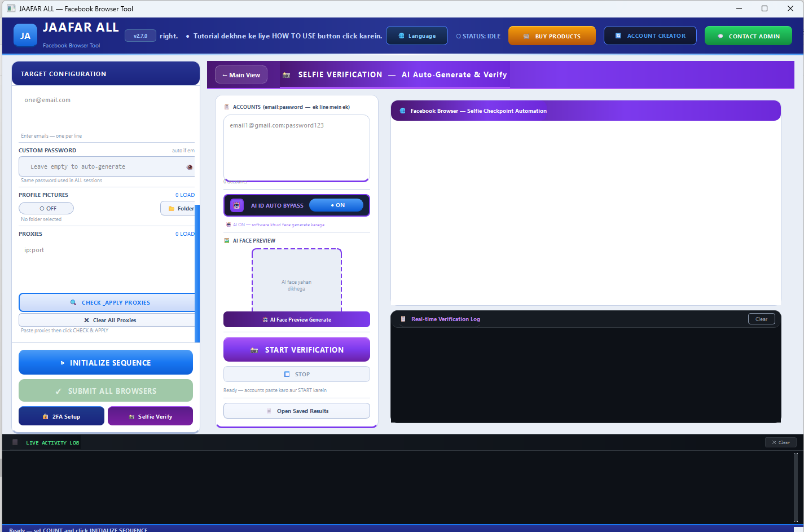Click the AI face preview placeholder box
Image resolution: width=804 pixels, height=532 pixels.
point(297,280)
